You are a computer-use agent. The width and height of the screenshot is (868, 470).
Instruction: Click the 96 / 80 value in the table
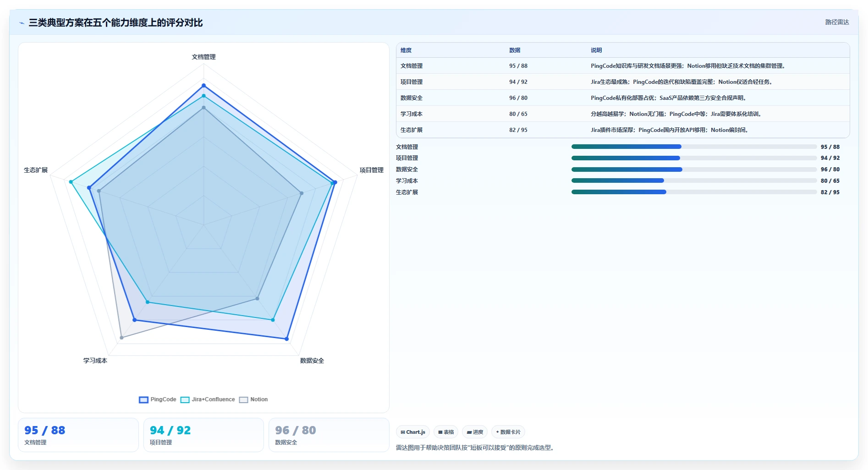(x=518, y=98)
